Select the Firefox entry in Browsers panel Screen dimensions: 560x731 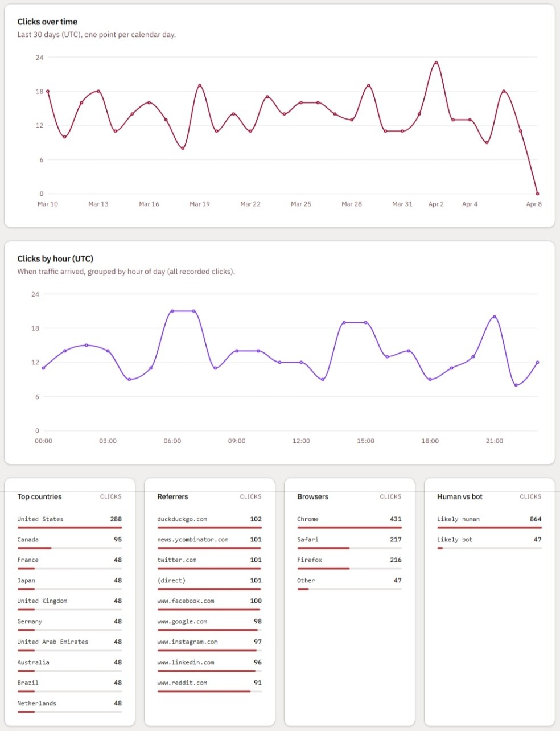click(x=309, y=560)
